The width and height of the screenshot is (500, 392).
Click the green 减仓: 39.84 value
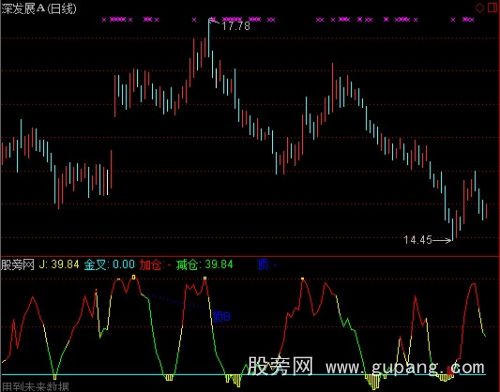click(x=204, y=265)
